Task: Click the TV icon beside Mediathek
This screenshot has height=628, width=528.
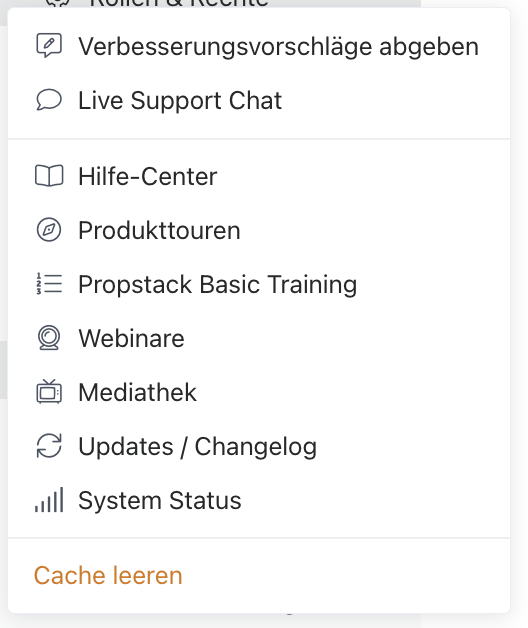Action: click(x=49, y=391)
